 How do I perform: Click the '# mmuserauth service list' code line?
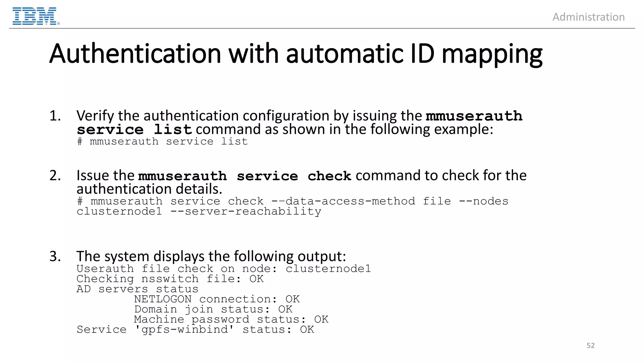162,141
